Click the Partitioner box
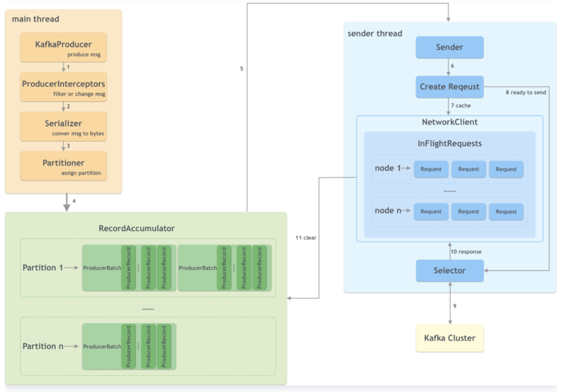The height and width of the screenshot is (392, 563). pos(64,166)
